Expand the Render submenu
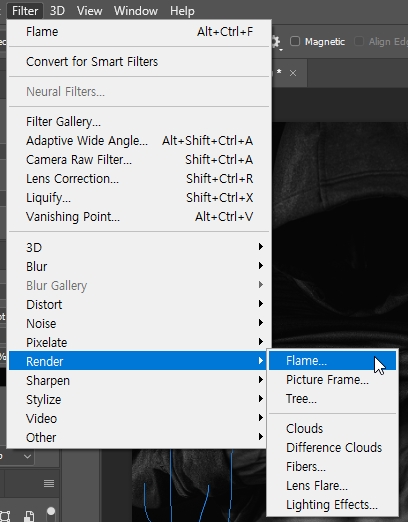408x522 pixels. tap(139, 361)
